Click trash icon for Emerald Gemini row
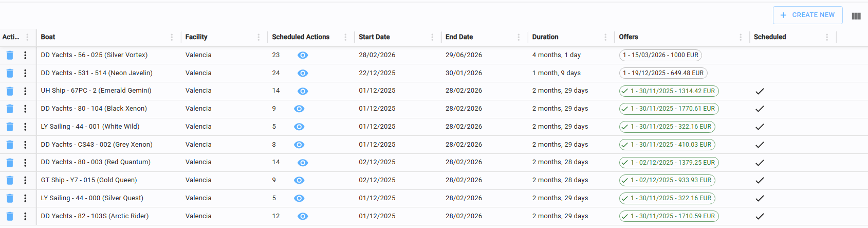 click(10, 91)
